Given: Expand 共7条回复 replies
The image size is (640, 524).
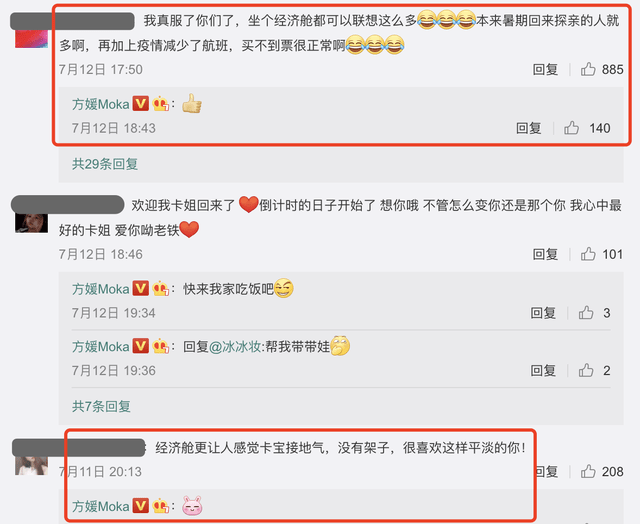Looking at the screenshot, I should click(101, 406).
